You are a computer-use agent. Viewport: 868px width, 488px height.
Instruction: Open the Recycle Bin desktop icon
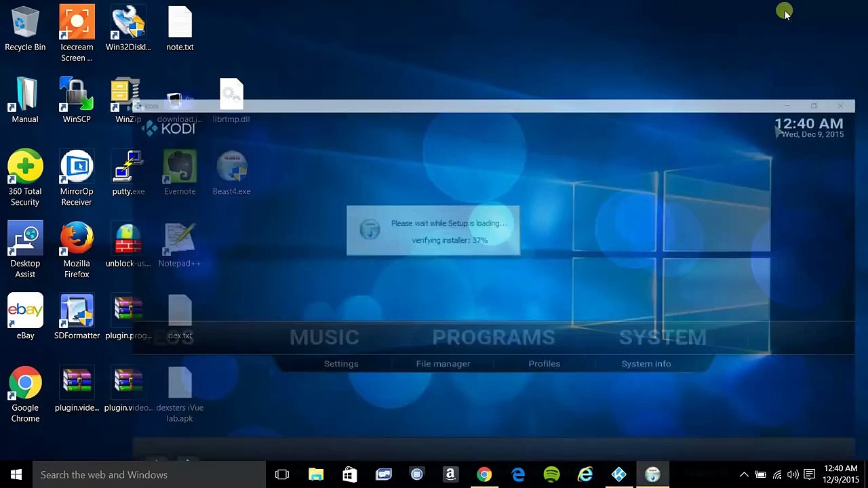[x=25, y=29]
